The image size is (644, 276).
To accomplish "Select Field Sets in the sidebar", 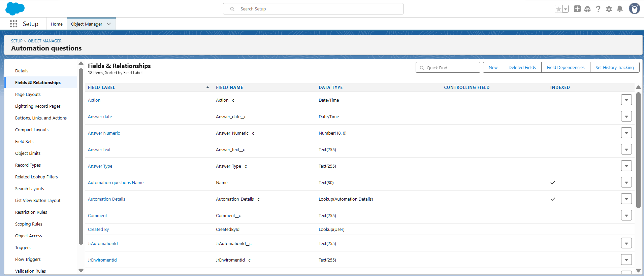I will (x=24, y=142).
